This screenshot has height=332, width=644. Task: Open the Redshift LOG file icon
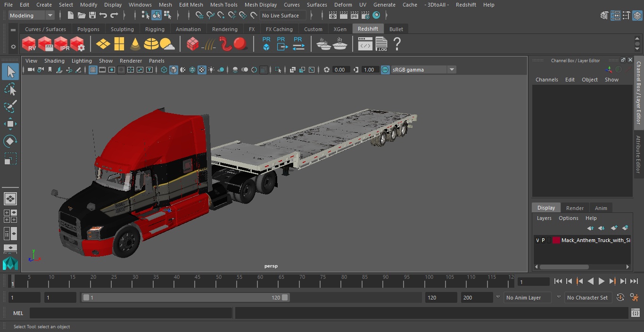point(381,44)
